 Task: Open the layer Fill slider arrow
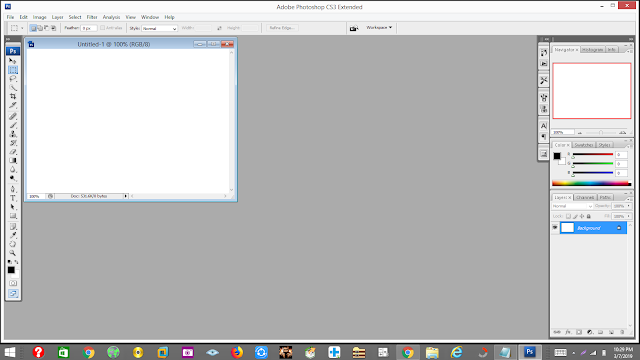point(629,216)
